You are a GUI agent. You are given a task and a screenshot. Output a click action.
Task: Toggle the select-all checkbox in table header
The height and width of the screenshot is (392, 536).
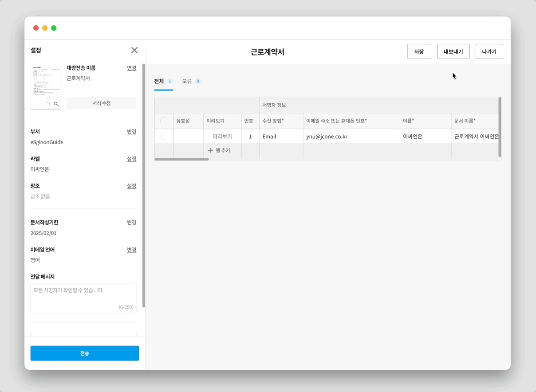tap(164, 121)
